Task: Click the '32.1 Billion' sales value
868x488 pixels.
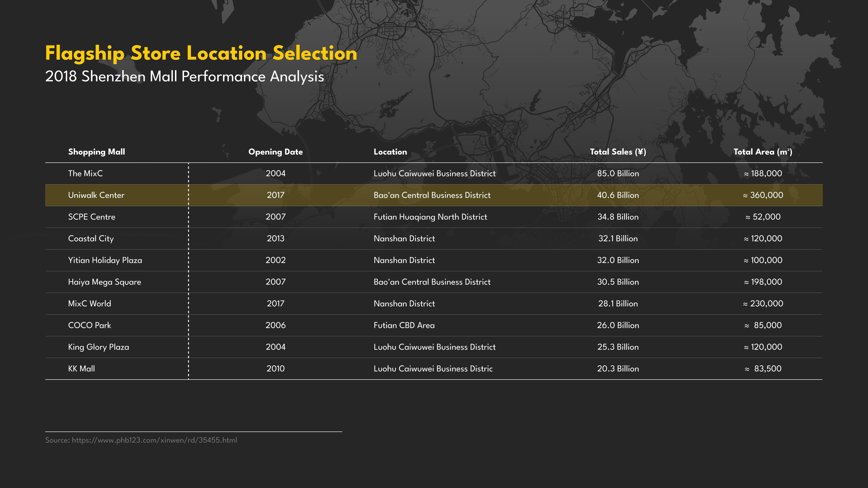Action: 618,238
